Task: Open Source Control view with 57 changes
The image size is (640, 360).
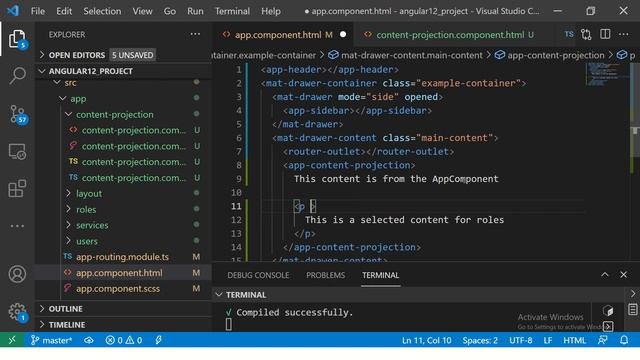Action: click(x=17, y=114)
